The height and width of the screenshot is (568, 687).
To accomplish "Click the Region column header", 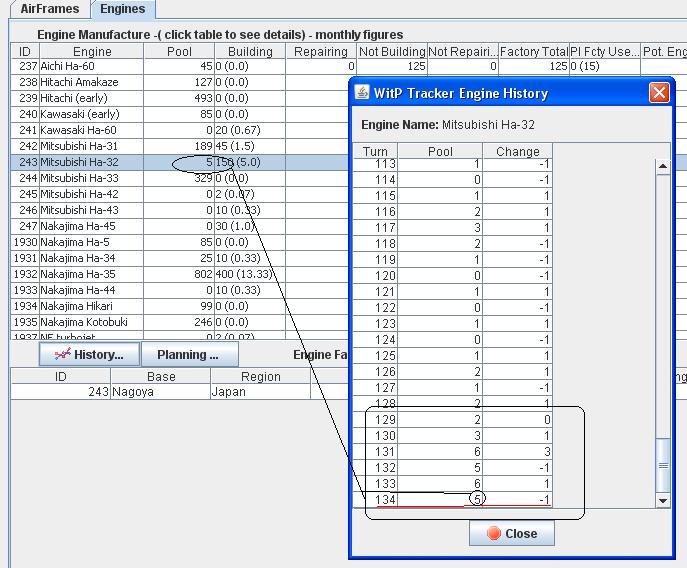I will tap(260, 376).
